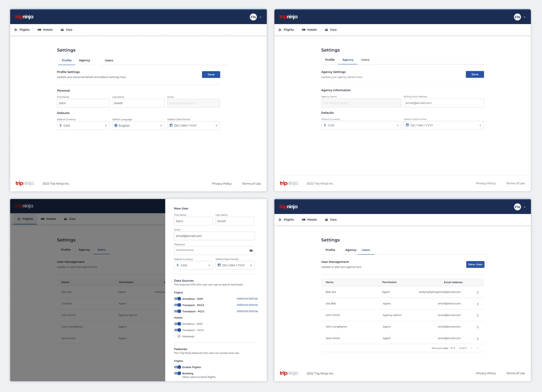542x392 pixels.
Task: Click globe icon in Default Language field
Action: (116, 125)
